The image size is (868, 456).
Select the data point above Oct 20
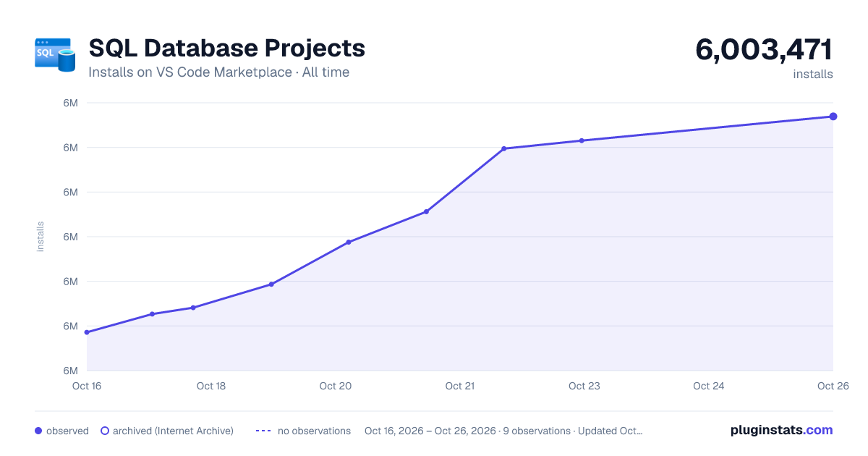349,242
